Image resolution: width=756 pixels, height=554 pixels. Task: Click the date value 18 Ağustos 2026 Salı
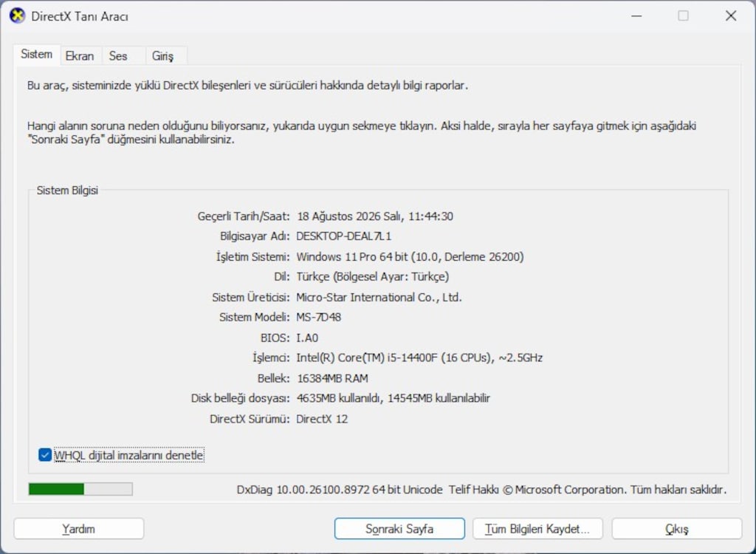[349, 216]
